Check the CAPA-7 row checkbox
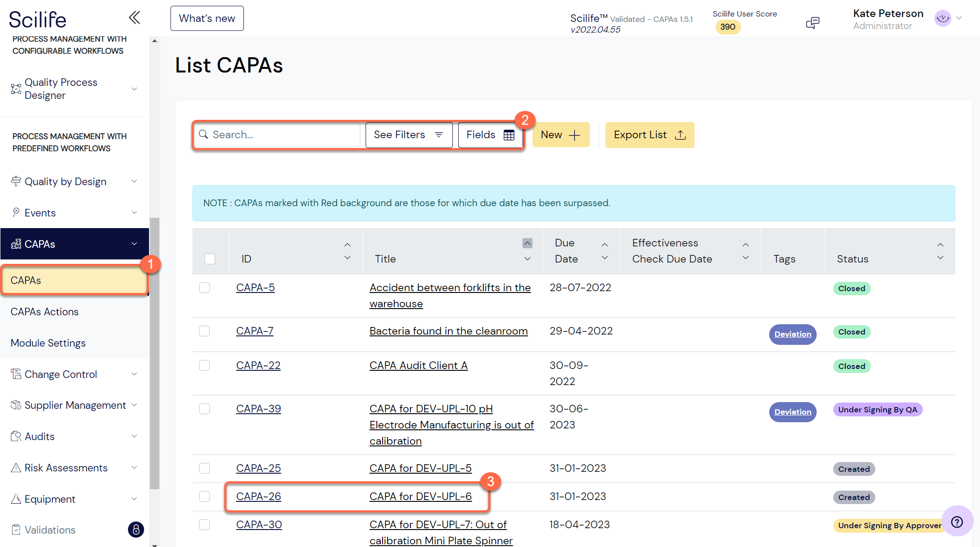 point(205,331)
